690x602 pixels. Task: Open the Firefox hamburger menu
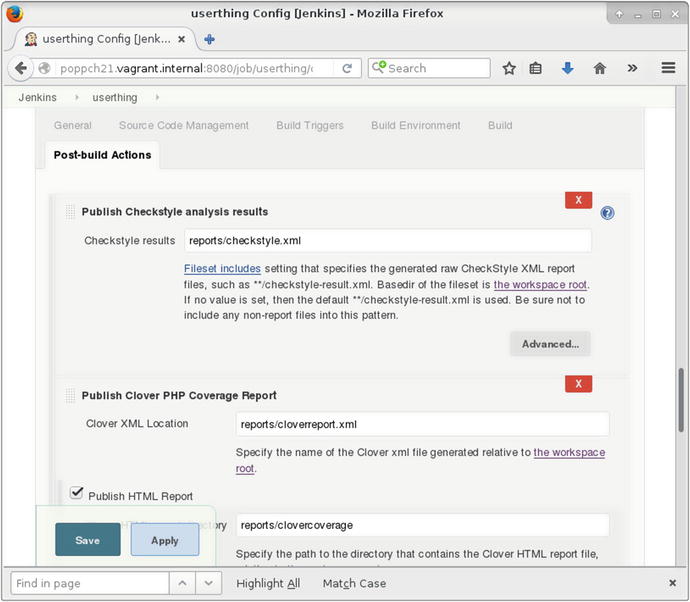pyautogui.click(x=668, y=68)
